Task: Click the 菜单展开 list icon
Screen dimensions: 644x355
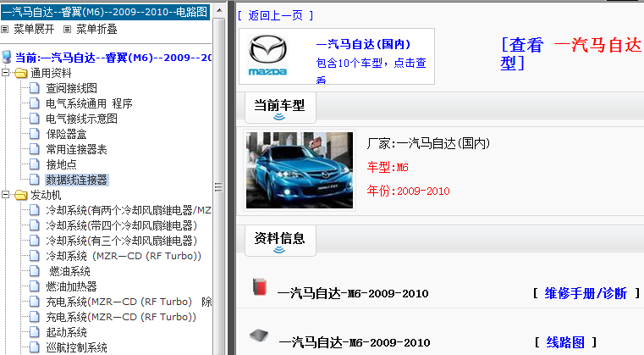Action: point(4,29)
